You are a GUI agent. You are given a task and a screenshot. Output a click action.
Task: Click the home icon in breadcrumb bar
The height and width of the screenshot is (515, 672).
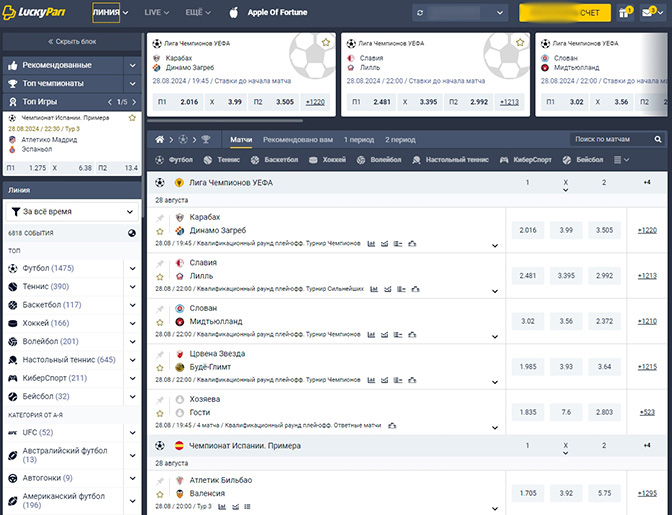click(157, 140)
